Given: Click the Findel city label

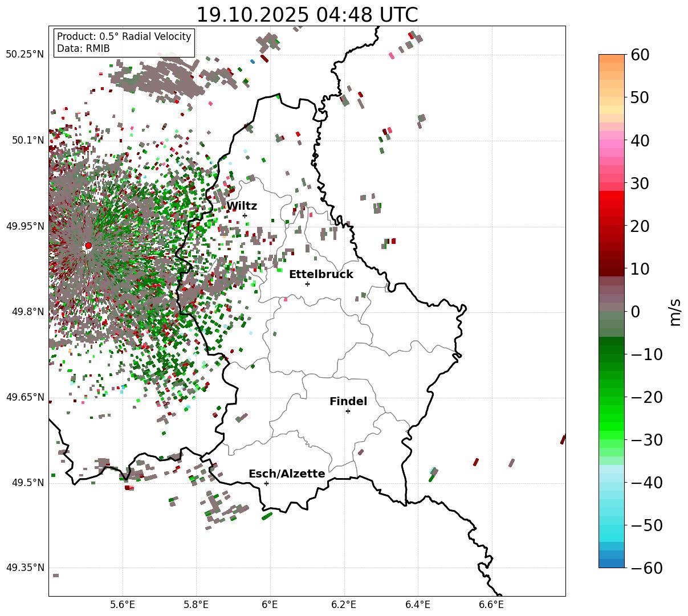Looking at the screenshot, I should point(348,402).
